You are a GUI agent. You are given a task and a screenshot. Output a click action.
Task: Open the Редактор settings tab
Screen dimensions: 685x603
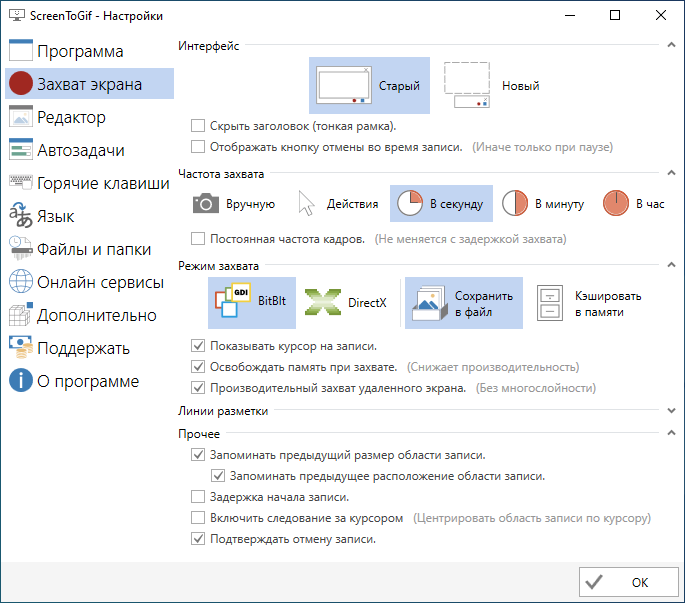click(x=90, y=116)
